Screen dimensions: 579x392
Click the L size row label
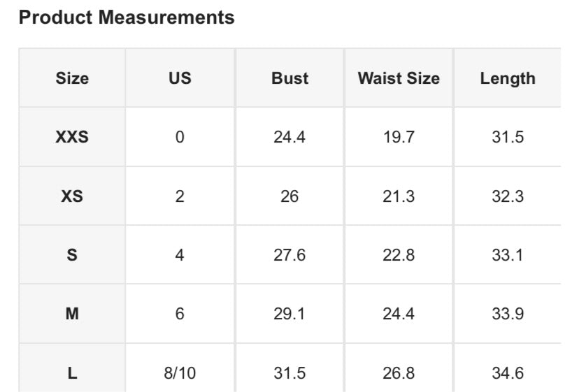tap(72, 373)
